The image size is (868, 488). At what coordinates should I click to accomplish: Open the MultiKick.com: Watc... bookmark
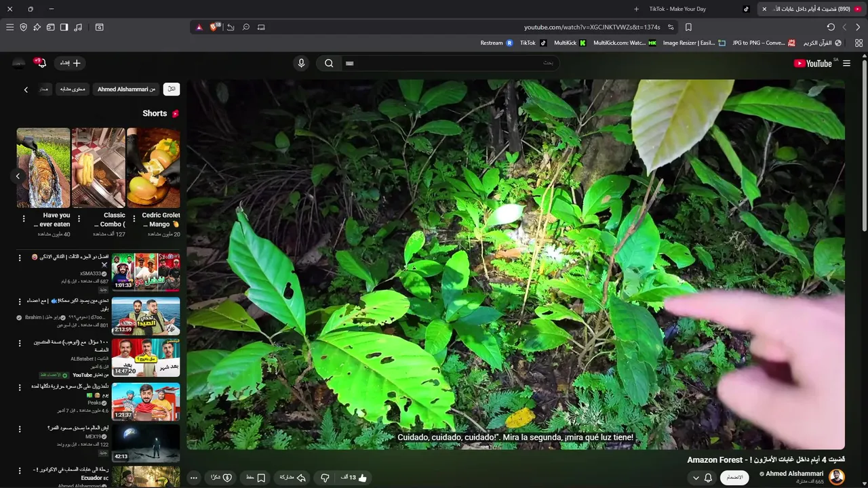pos(625,43)
